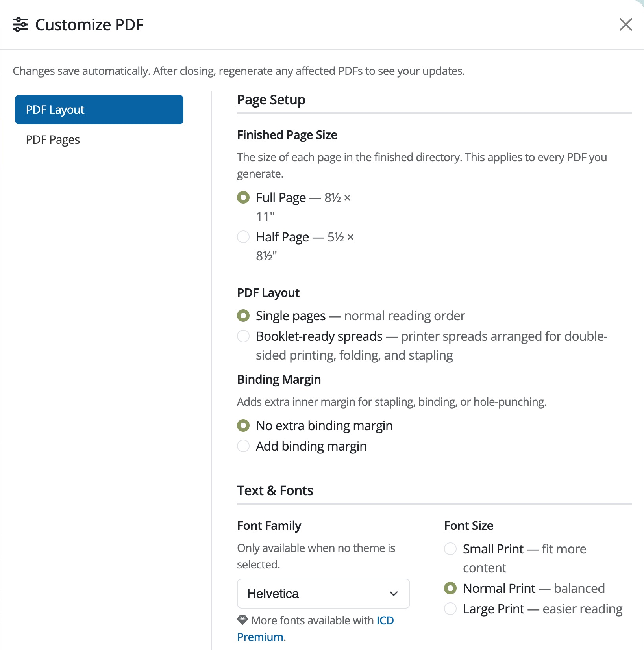Screen dimensions: 644x650
Task: Click the Binding Margin label
Action: (279, 379)
